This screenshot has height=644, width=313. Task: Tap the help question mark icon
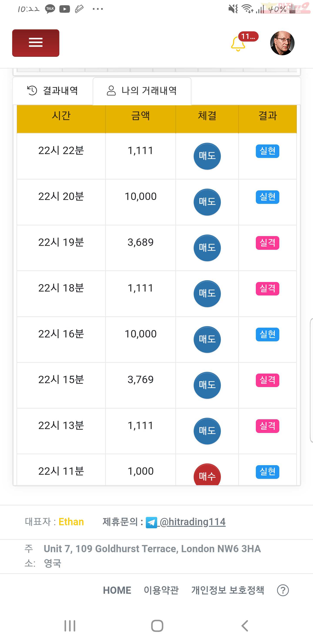coord(283,590)
